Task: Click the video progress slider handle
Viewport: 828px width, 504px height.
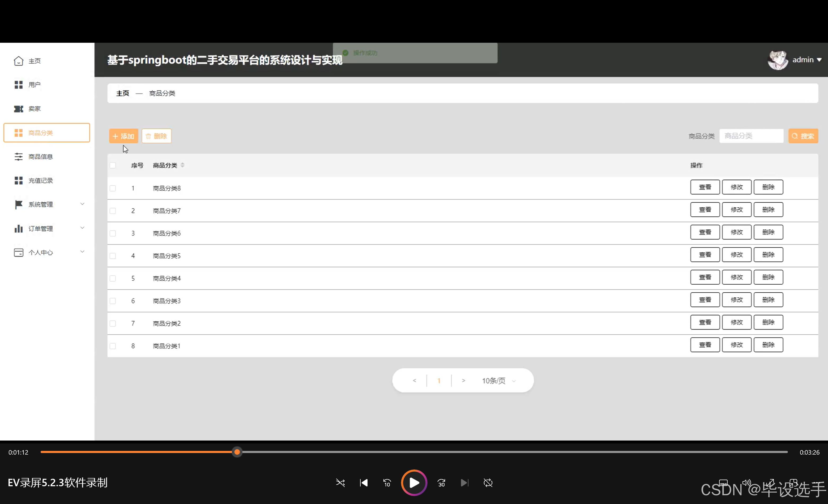Action: [237, 452]
